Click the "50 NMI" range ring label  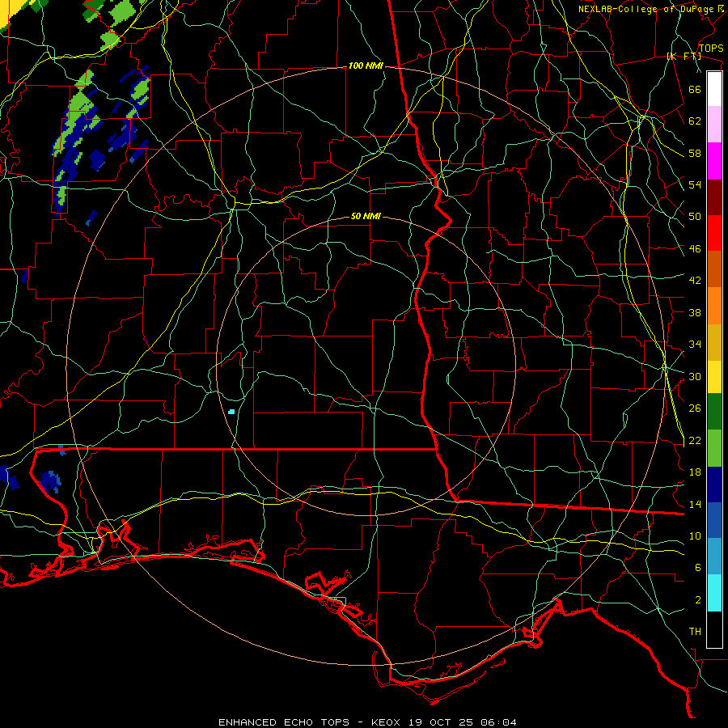point(366,216)
